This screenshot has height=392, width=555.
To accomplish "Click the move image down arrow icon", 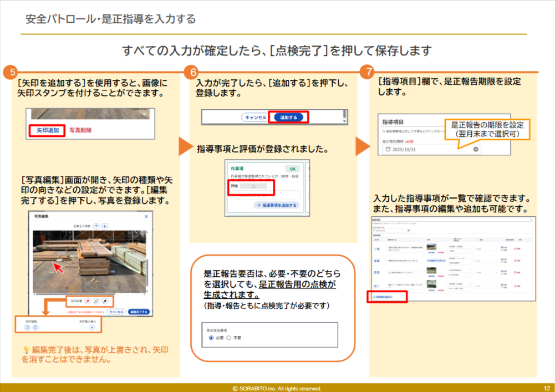I will (x=105, y=226).
